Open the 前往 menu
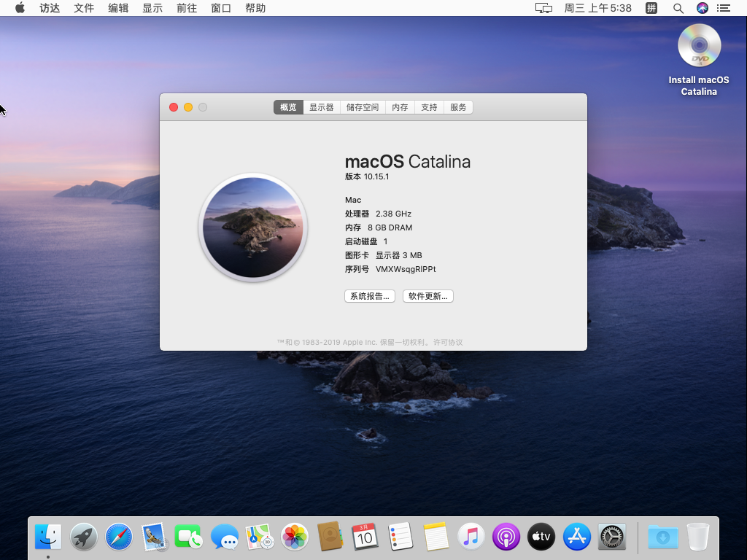Screen dimensions: 747x560 pos(187,8)
